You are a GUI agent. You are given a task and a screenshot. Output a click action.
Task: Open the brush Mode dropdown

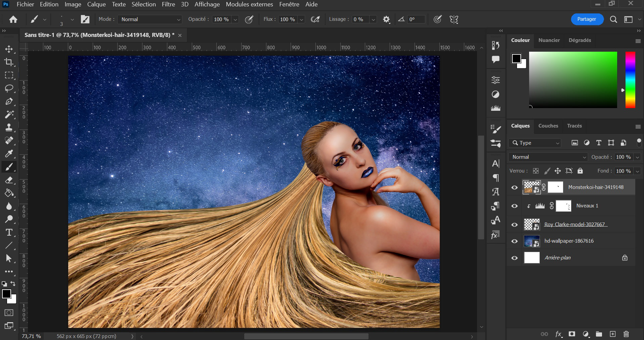pos(149,19)
